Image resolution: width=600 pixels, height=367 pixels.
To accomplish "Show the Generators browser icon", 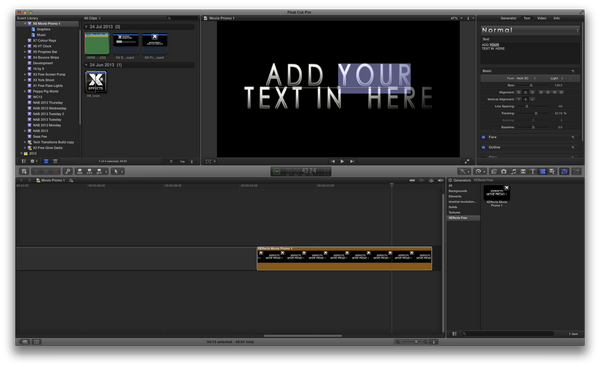I will 542,171.
